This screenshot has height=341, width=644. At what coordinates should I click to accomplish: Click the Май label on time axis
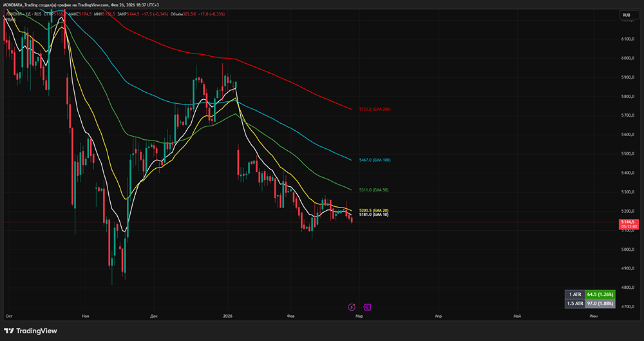pos(518,316)
